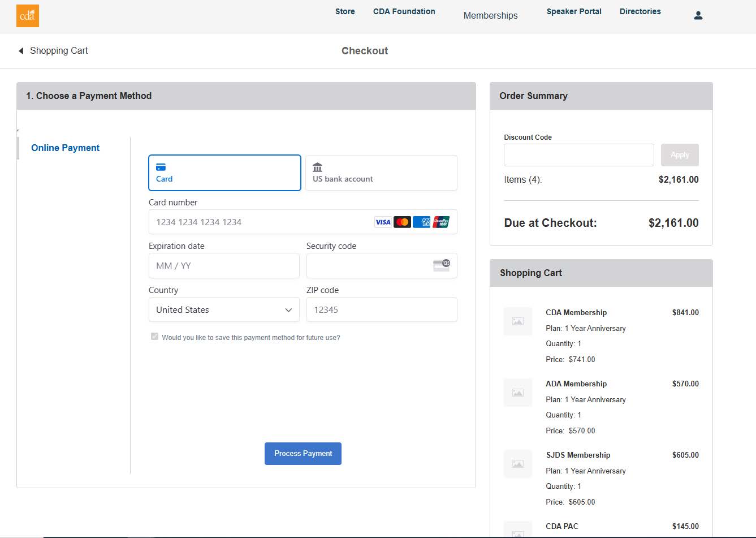Click the SJDS Membership item title
Screen dimensions: 756x538
tap(578, 455)
